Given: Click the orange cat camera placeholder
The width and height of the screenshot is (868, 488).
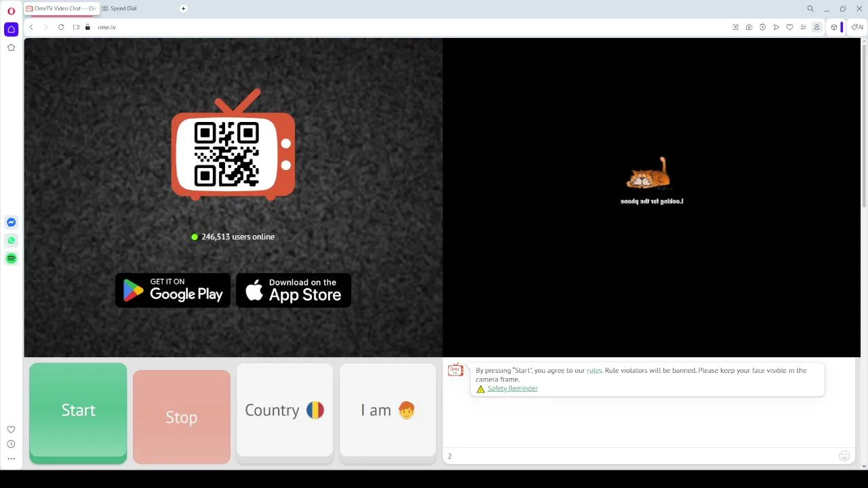Looking at the screenshot, I should pos(649,174).
